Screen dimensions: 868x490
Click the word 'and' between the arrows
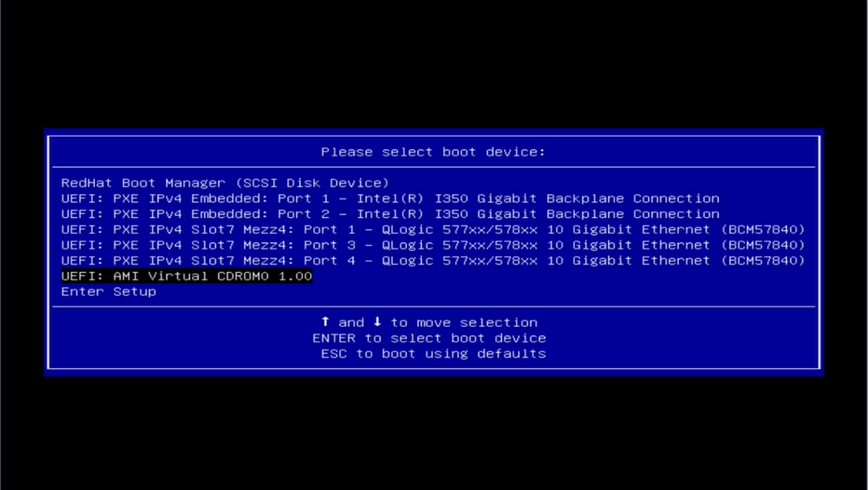351,323
